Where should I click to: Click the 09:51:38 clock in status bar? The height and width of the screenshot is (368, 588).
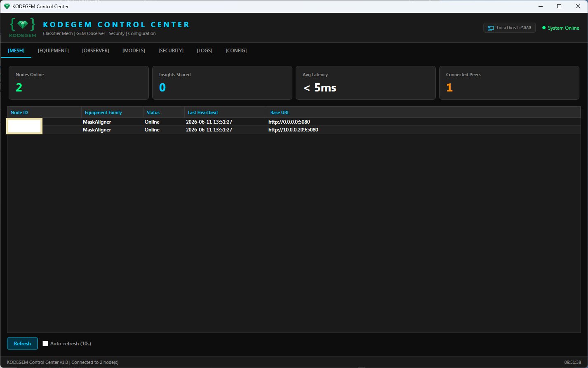(x=573, y=362)
